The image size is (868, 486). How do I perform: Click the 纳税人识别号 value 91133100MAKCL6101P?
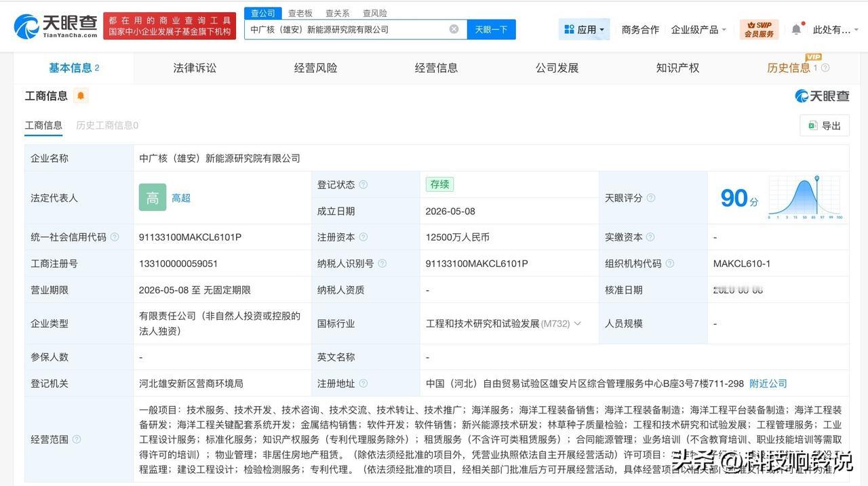click(477, 264)
